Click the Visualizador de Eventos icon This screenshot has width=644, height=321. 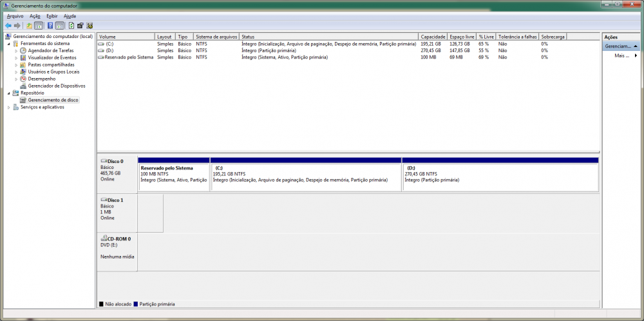tap(23, 57)
